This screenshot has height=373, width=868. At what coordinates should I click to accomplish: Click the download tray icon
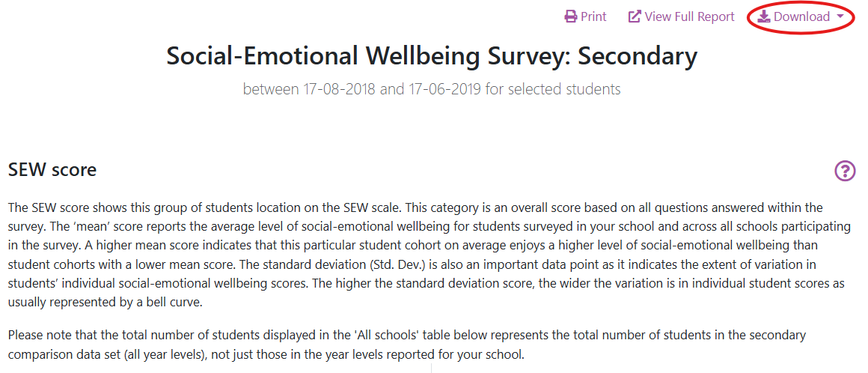pos(764,16)
